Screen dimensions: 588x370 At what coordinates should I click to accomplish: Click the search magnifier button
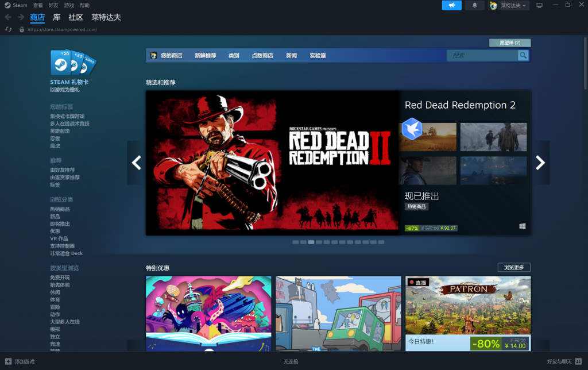[x=523, y=56]
